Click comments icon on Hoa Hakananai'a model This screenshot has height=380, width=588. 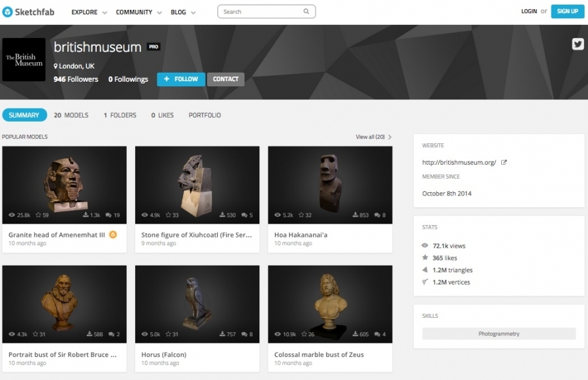point(377,215)
